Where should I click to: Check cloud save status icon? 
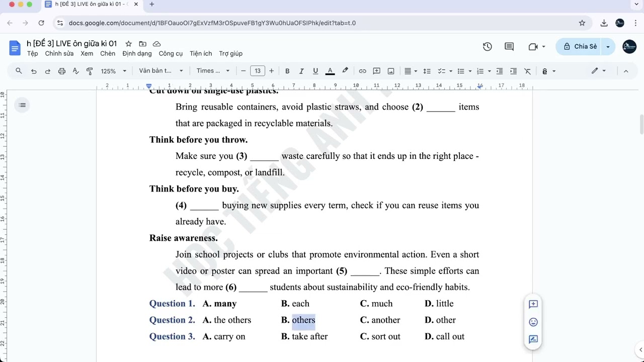click(157, 44)
